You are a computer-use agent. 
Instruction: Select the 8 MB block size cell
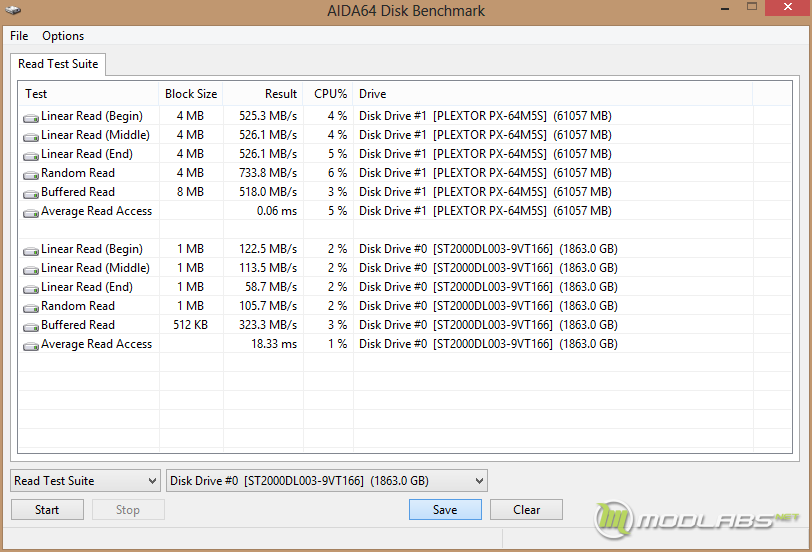(x=190, y=192)
